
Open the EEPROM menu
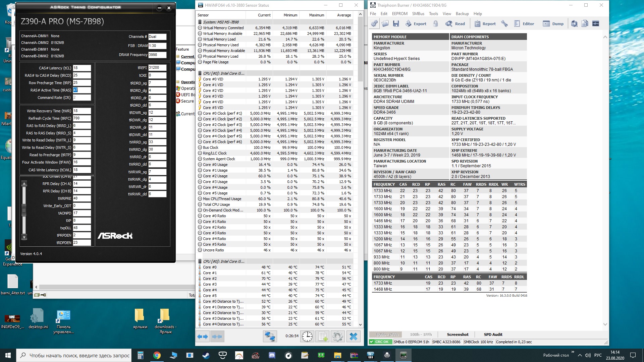399,14
